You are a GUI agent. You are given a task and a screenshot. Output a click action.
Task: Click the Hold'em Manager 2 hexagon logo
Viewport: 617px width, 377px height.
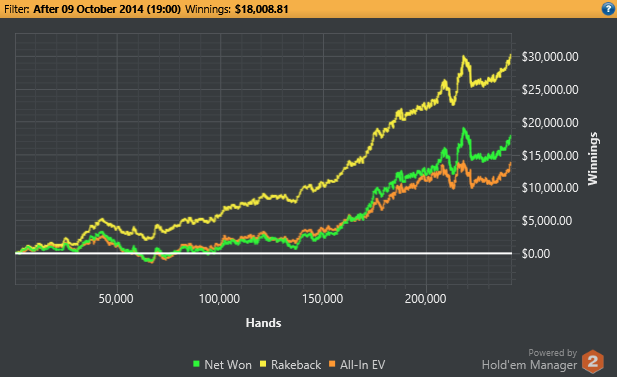(x=593, y=361)
